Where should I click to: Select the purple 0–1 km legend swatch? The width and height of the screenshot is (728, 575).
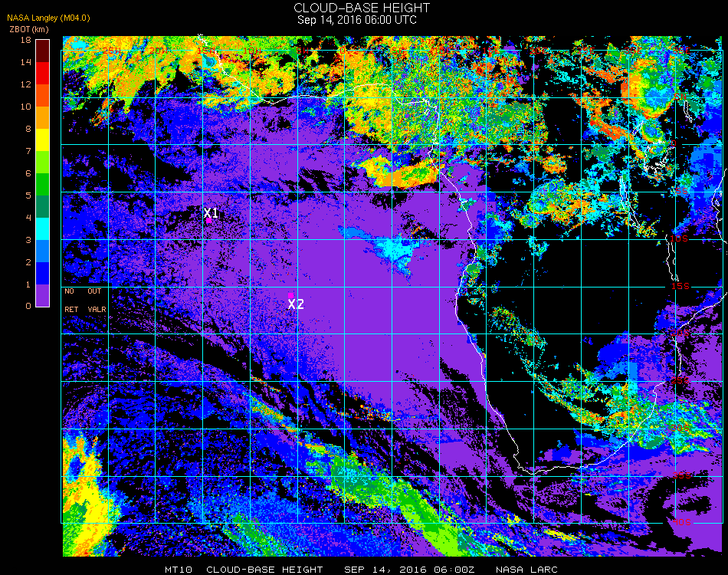pos(42,295)
